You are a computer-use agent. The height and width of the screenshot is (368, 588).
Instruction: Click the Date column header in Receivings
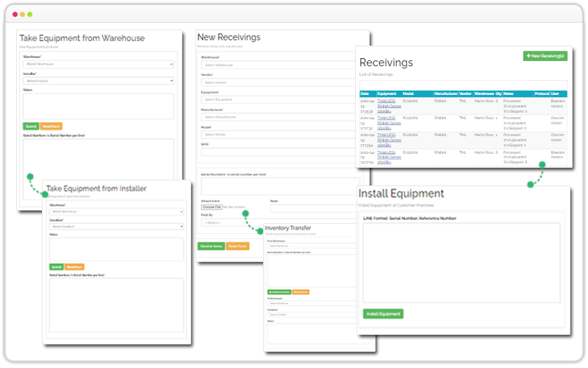coord(365,93)
